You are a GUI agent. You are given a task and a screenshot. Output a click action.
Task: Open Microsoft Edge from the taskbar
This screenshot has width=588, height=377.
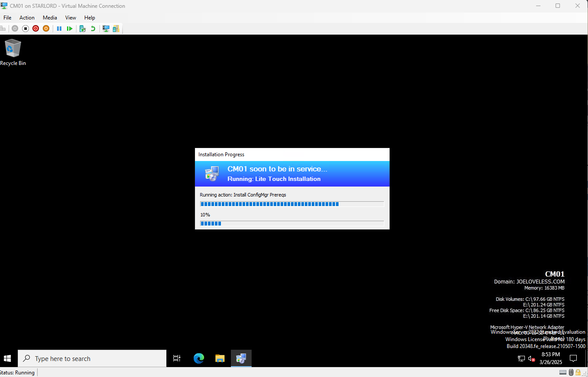tap(199, 358)
